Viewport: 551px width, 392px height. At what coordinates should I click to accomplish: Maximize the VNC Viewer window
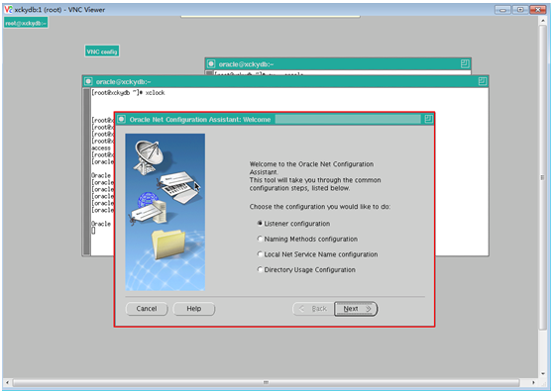coord(520,10)
